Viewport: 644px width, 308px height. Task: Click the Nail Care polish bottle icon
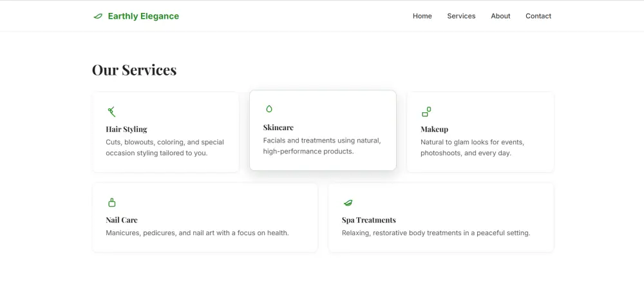(111, 202)
